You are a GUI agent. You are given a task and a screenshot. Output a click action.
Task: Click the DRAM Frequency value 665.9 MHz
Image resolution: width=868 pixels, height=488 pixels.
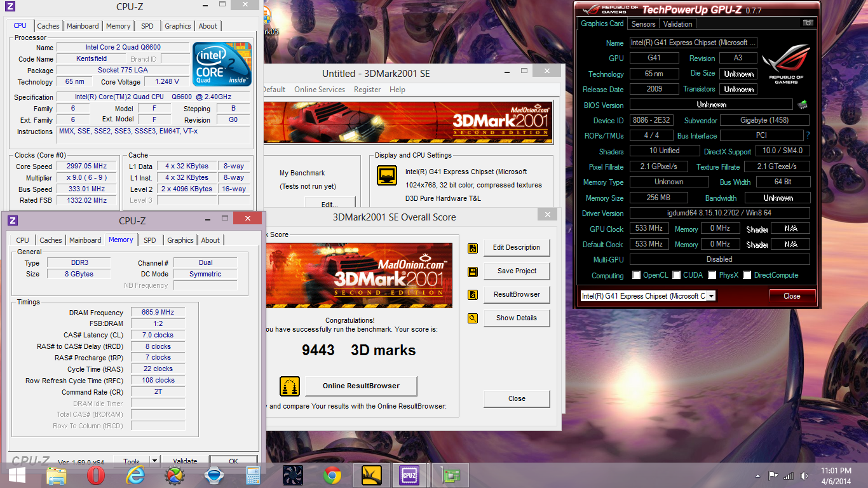(x=158, y=313)
